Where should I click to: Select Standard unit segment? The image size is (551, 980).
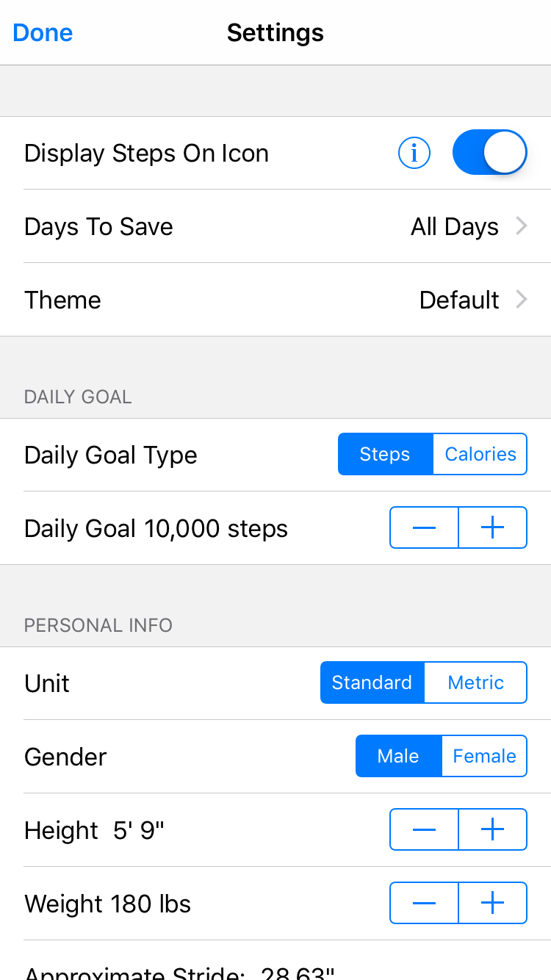point(372,682)
